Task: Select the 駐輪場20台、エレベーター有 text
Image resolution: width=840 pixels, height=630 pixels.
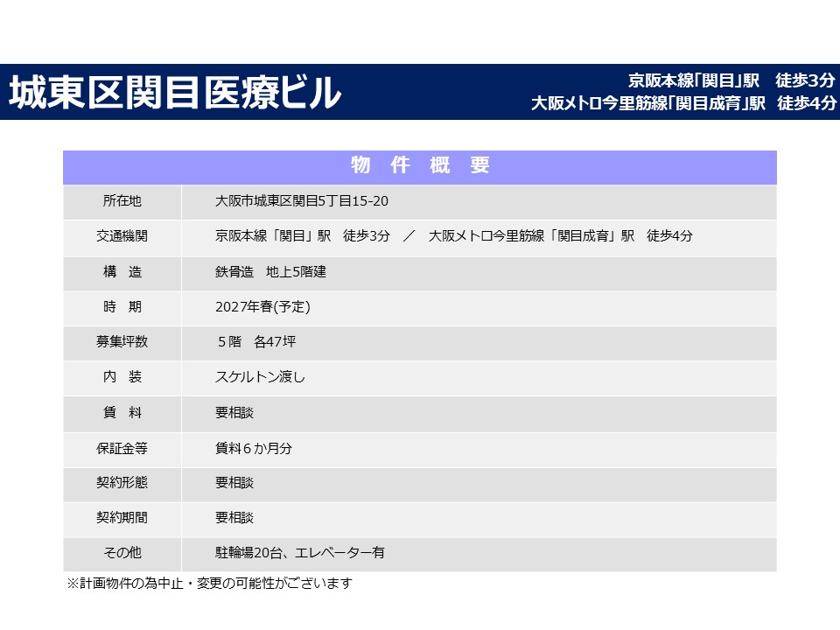Action: (x=300, y=553)
